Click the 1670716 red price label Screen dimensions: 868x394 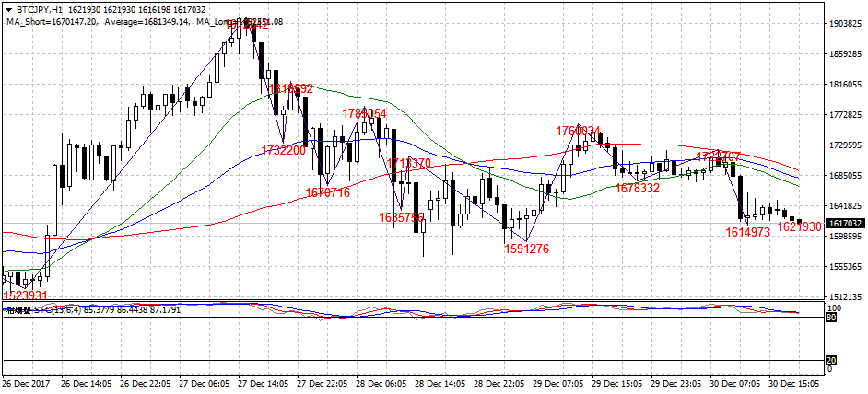click(x=327, y=192)
